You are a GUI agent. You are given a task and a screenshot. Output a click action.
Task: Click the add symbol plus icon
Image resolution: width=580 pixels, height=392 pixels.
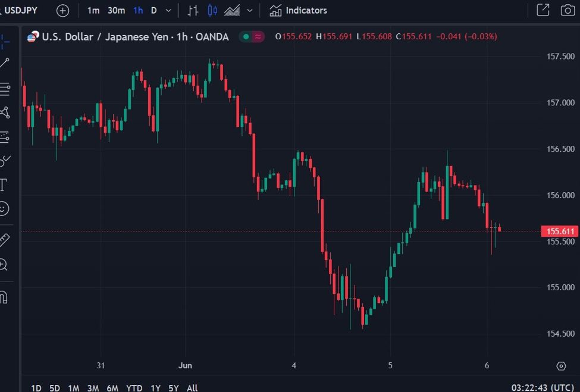click(x=62, y=11)
